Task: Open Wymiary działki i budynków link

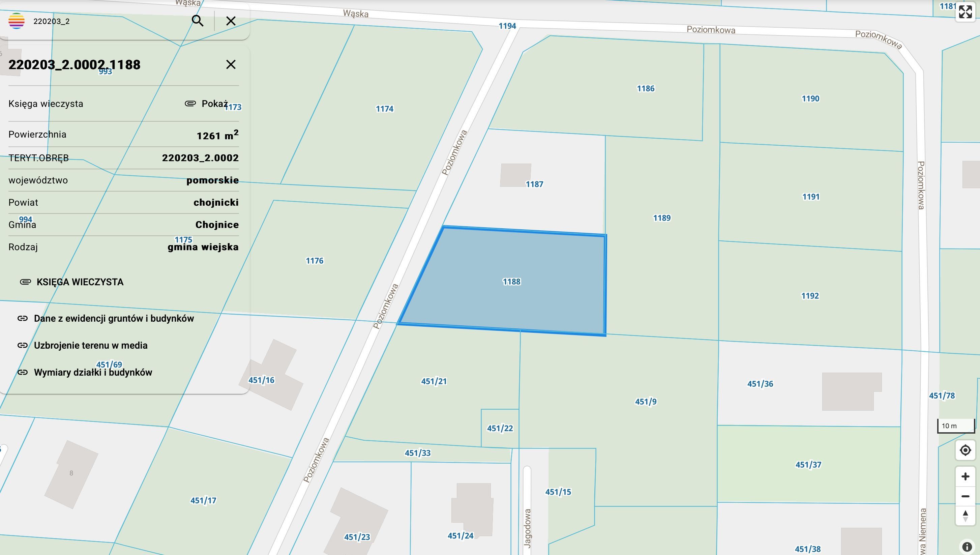Action: pos(85,372)
